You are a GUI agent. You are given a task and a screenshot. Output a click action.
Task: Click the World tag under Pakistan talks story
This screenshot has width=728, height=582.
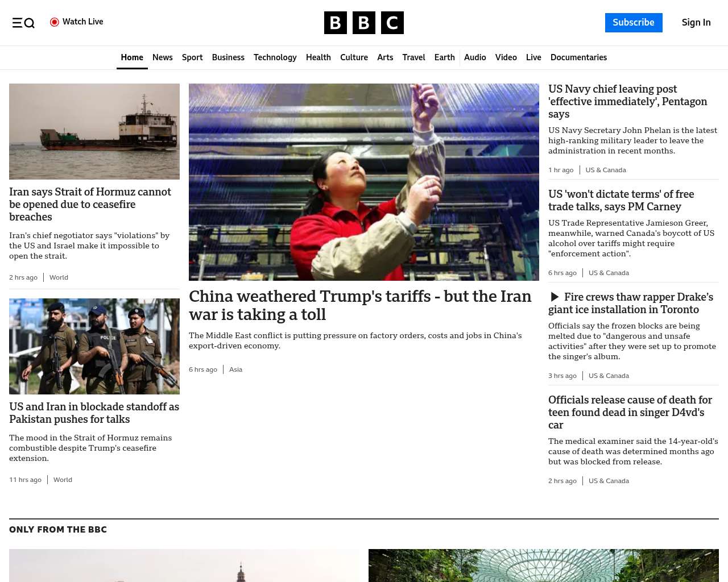[63, 480]
